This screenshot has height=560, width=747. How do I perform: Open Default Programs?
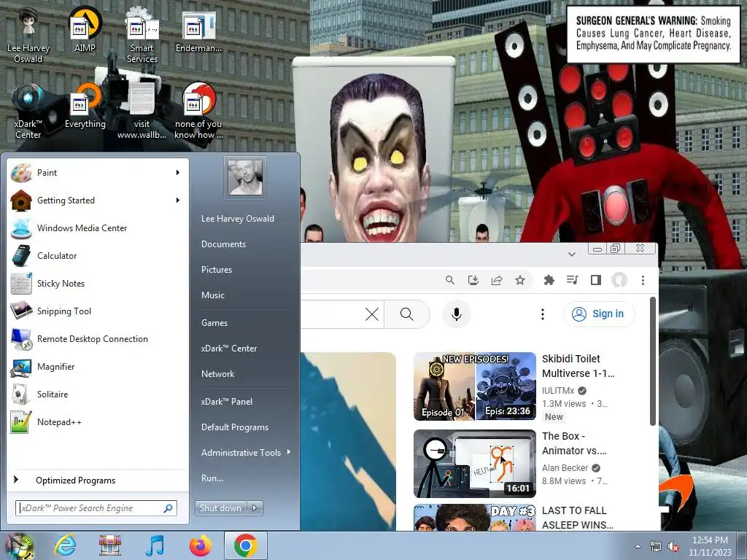(235, 427)
